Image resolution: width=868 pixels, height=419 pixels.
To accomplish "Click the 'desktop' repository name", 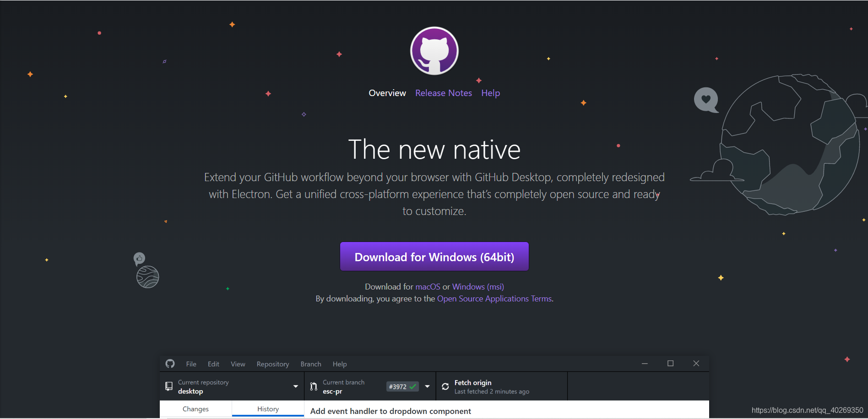I will [190, 392].
